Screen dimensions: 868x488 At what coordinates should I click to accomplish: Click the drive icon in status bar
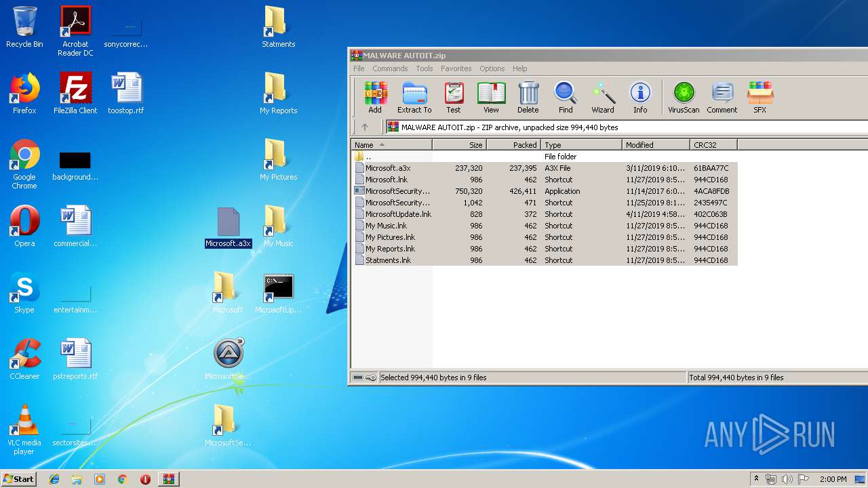pyautogui.click(x=358, y=378)
